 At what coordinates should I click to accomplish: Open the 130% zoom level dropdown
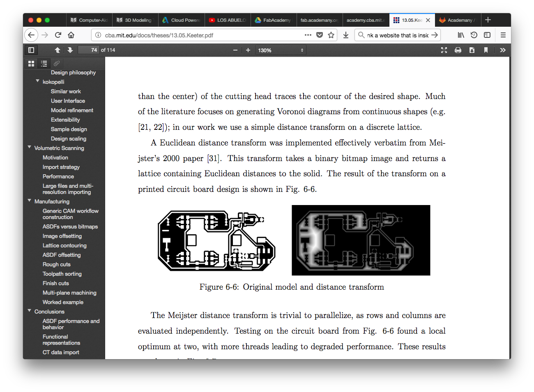(281, 50)
